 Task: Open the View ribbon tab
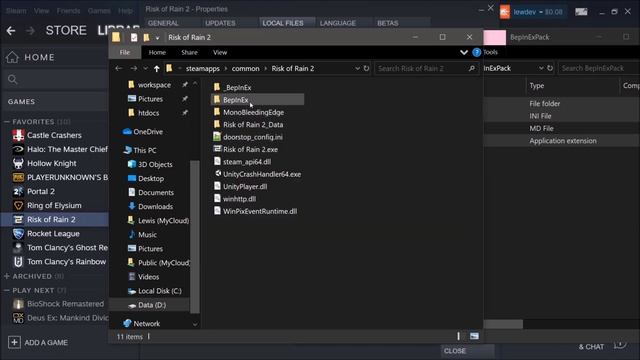click(x=220, y=52)
